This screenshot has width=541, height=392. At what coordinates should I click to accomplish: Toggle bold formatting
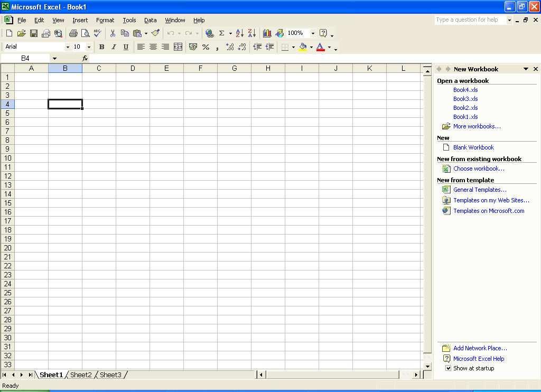(101, 47)
